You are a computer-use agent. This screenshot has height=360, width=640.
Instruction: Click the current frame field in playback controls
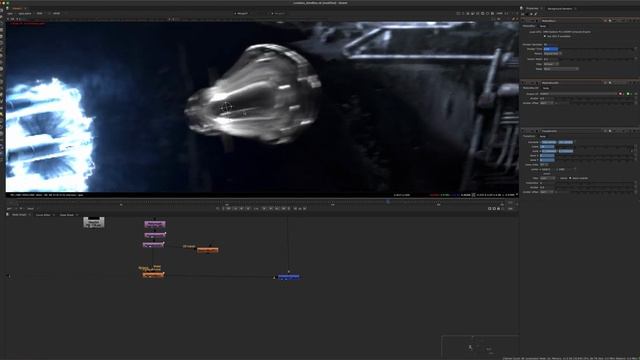click(256, 209)
